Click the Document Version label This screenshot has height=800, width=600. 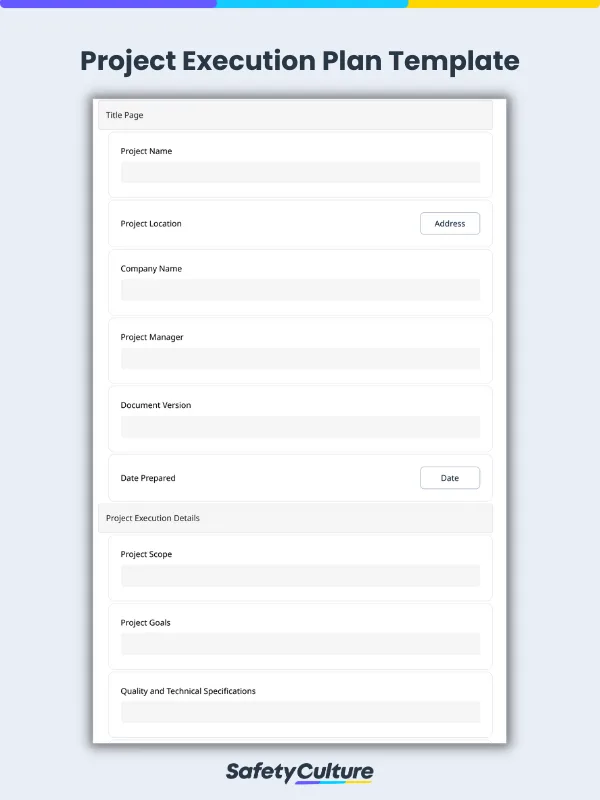pos(155,405)
